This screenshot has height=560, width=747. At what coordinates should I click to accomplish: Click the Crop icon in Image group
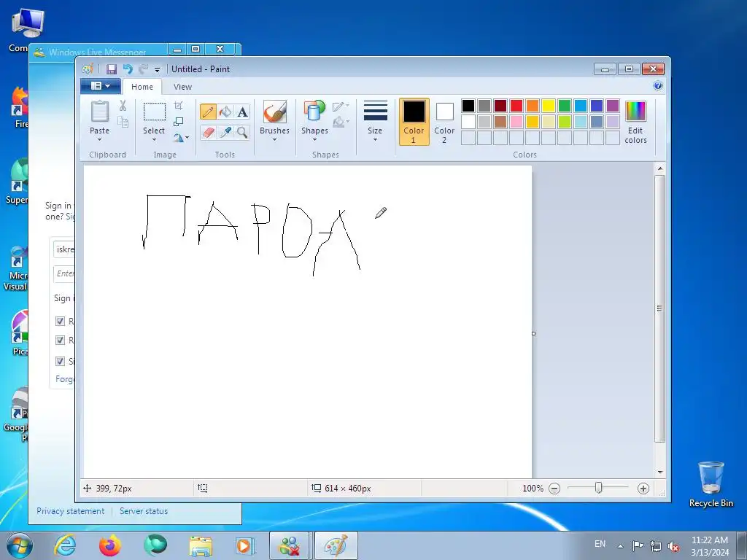179,105
